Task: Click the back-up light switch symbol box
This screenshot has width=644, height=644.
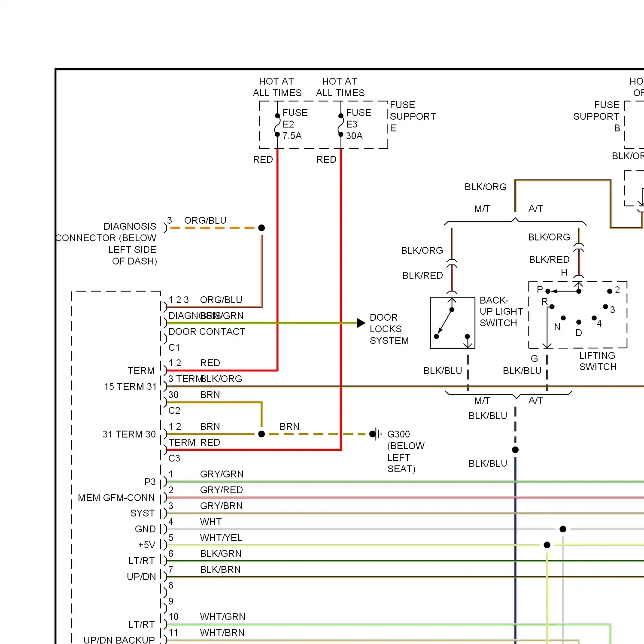Action: (453, 322)
